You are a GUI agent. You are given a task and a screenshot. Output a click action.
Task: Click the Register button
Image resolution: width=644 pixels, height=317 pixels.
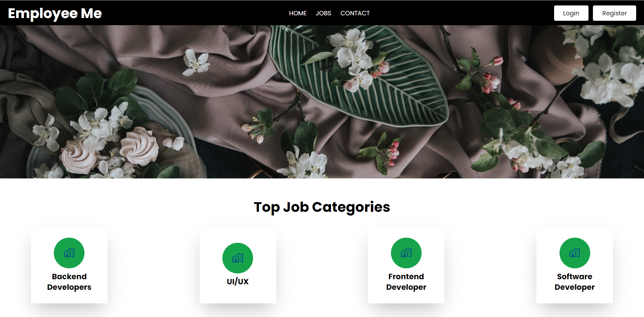614,13
